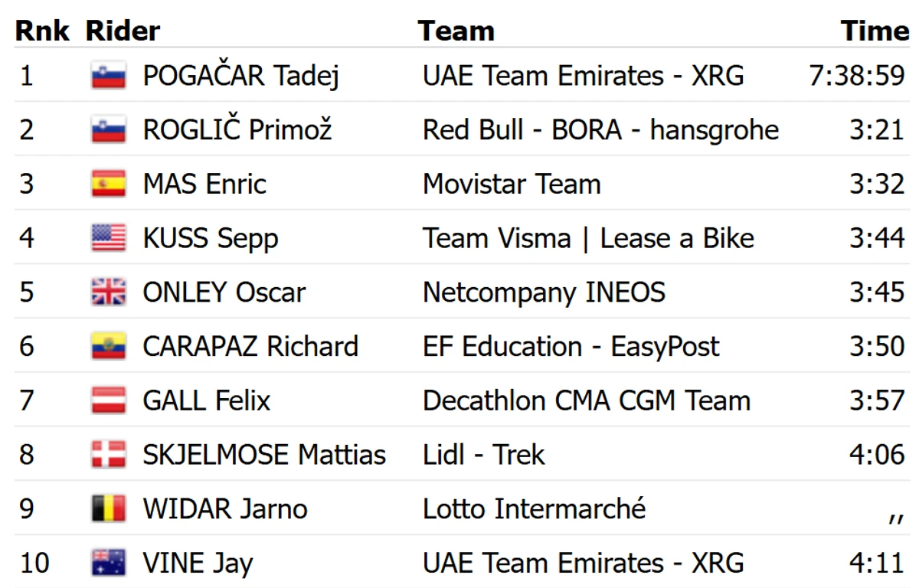Sort by the Rider column header
The height and width of the screenshot is (588, 919).
click(123, 31)
